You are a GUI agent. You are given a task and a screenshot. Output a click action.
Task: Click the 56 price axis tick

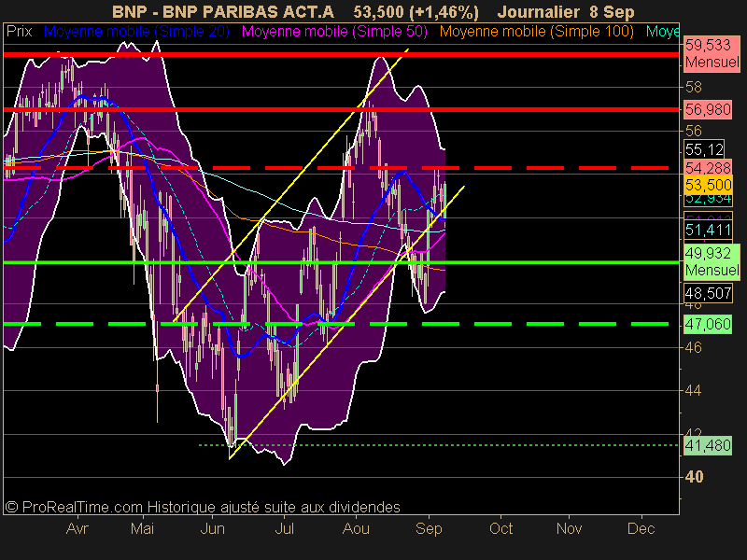coord(693,131)
